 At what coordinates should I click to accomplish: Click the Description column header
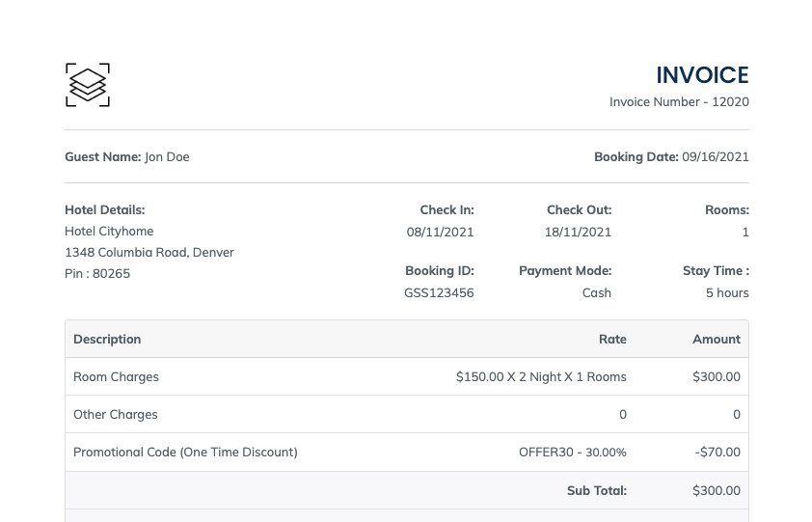(107, 340)
